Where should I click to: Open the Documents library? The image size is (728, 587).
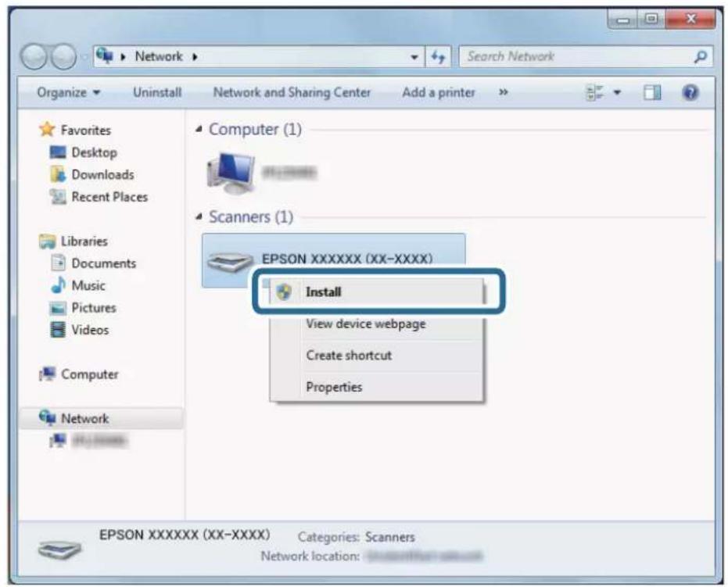(x=103, y=263)
